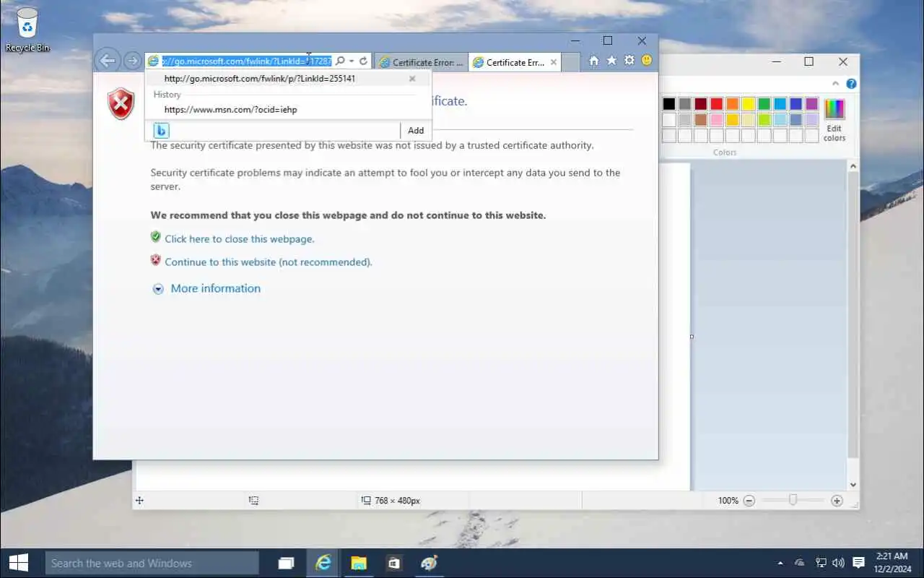This screenshot has width=924, height=578.
Task: Open Paint Help question mark icon
Action: point(851,84)
